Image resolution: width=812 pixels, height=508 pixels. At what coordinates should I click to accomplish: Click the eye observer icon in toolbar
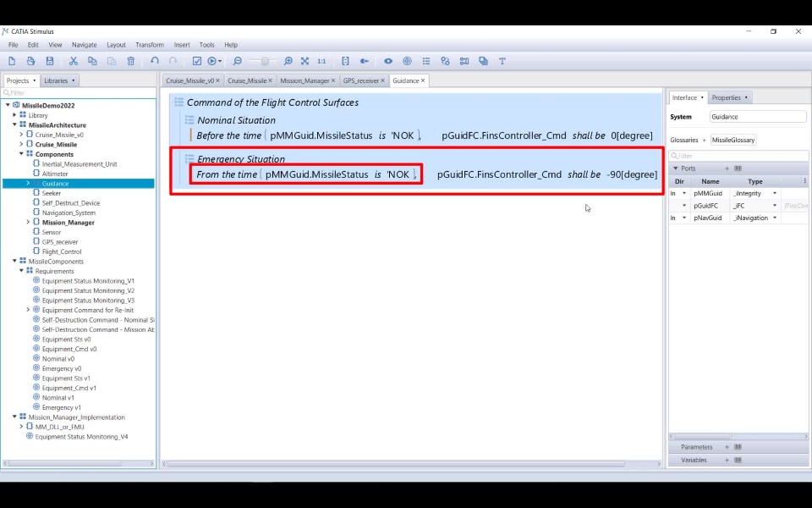[x=388, y=61]
